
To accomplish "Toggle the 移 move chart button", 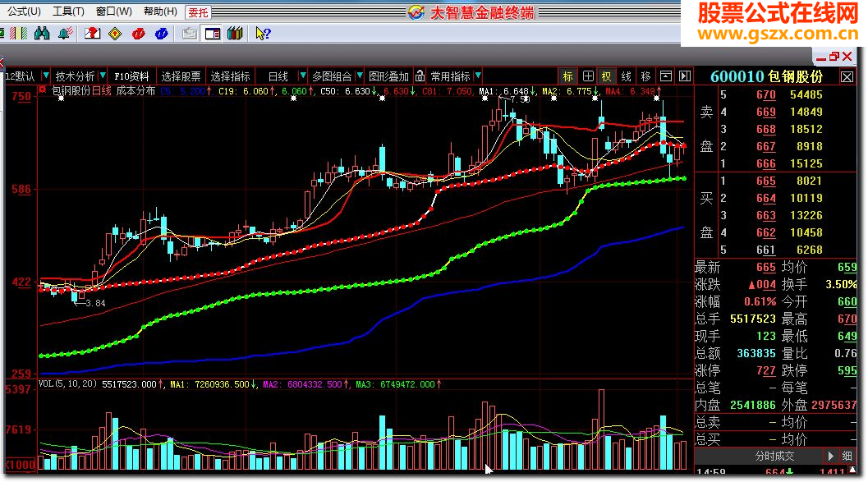I will (645, 76).
